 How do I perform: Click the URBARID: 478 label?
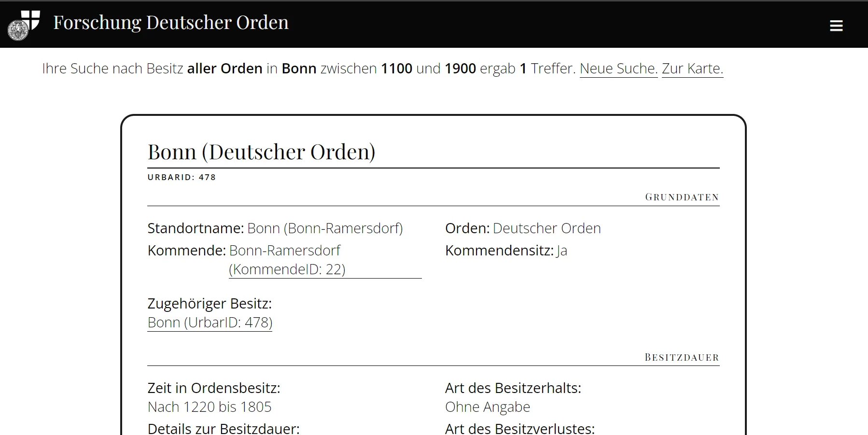click(182, 177)
